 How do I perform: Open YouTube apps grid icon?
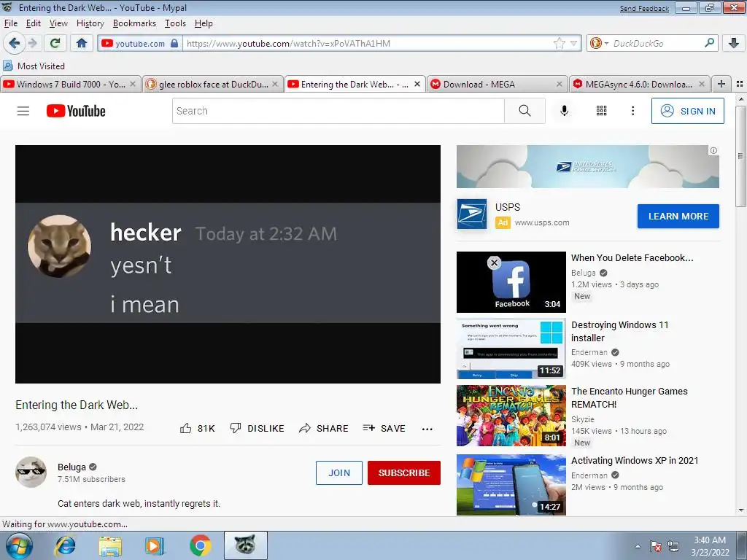(x=602, y=111)
